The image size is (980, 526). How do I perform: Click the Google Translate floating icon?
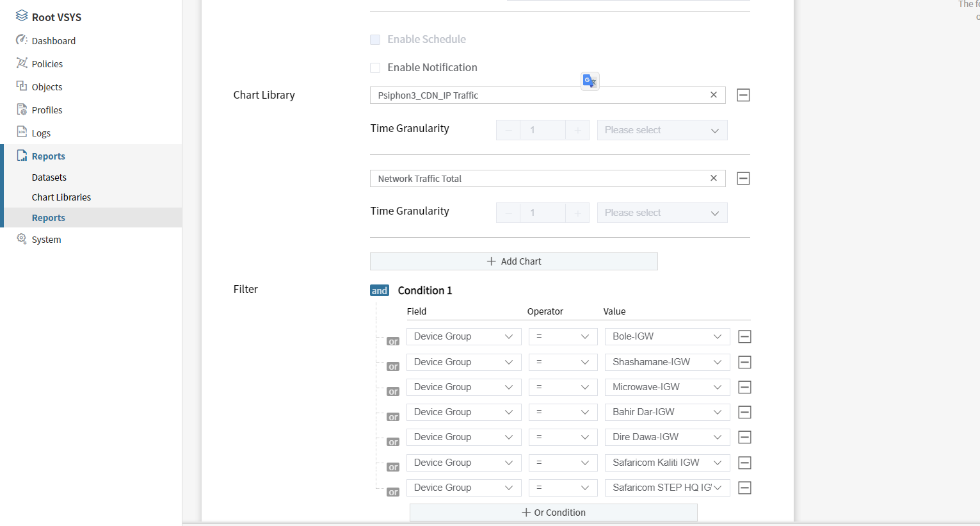pos(590,81)
